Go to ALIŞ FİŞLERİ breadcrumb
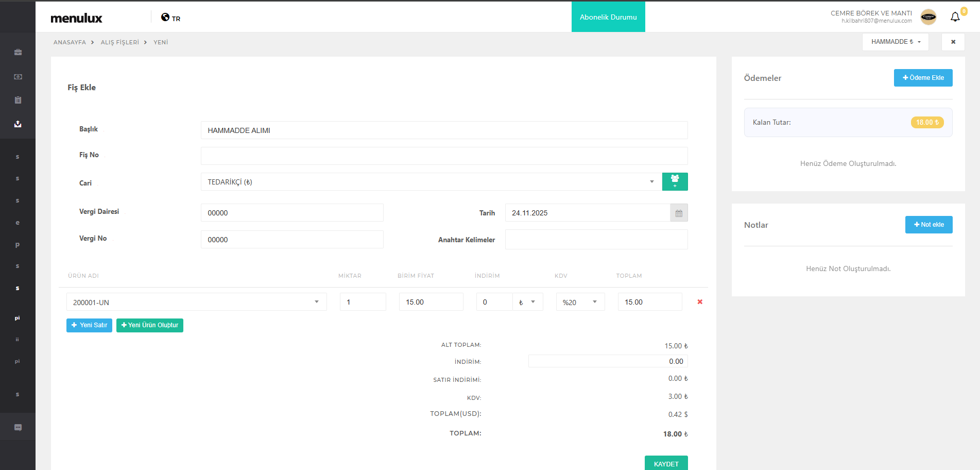Image resolution: width=980 pixels, height=470 pixels. click(x=120, y=42)
